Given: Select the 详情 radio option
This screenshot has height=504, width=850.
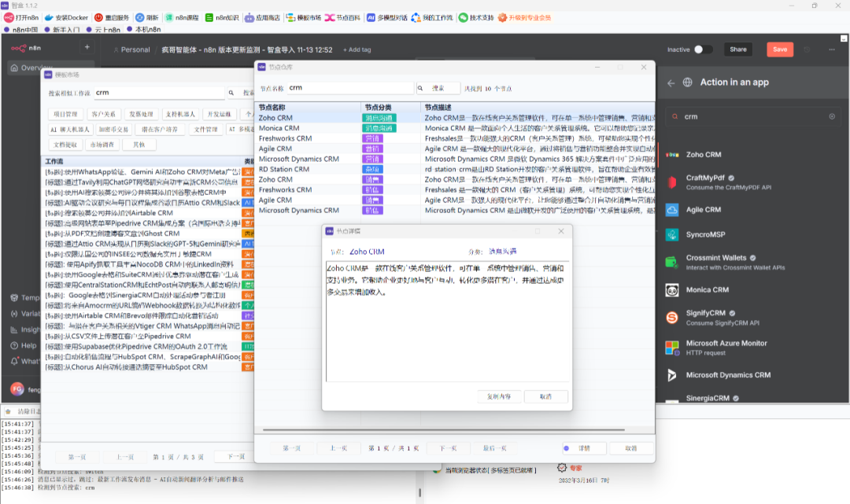Looking at the screenshot, I should coord(567,448).
